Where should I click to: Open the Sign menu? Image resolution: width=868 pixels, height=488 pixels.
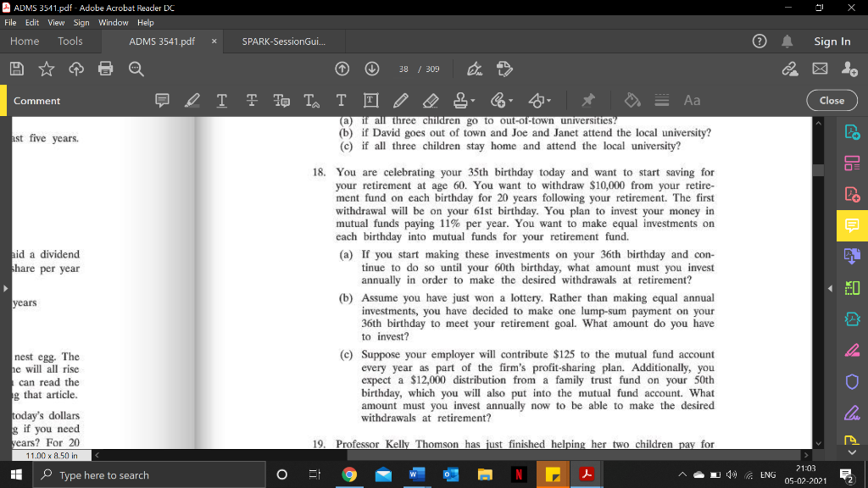click(x=81, y=23)
